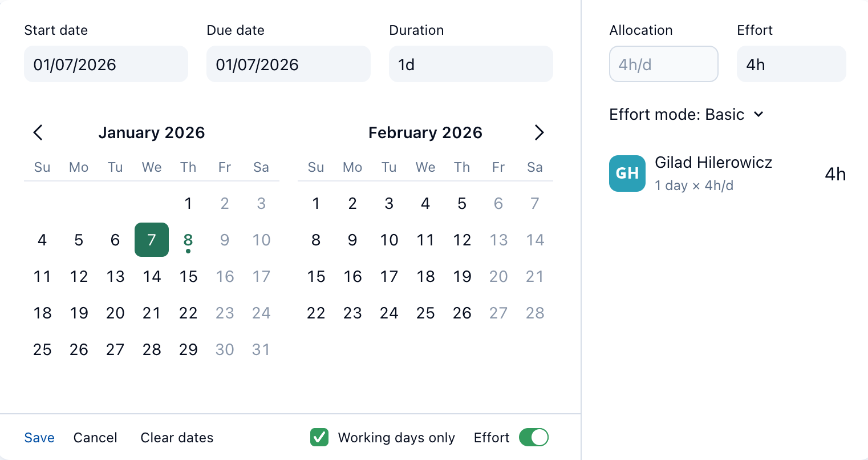The height and width of the screenshot is (460, 868).
Task: Select January 7 highlighted date
Action: (152, 240)
